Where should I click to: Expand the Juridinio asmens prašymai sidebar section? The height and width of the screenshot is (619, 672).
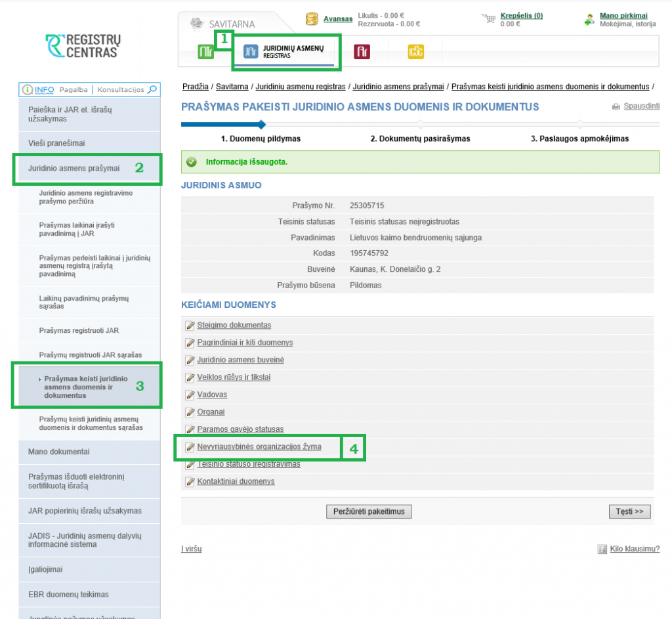[74, 168]
